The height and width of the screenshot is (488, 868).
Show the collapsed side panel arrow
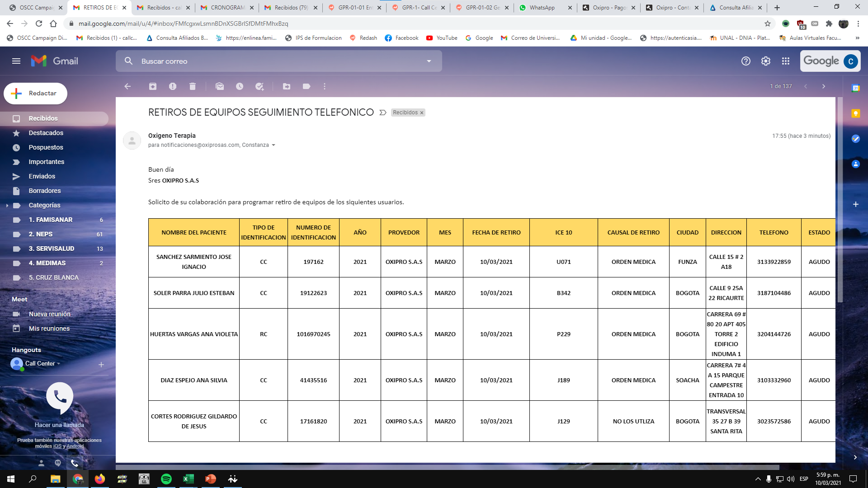tap(855, 457)
